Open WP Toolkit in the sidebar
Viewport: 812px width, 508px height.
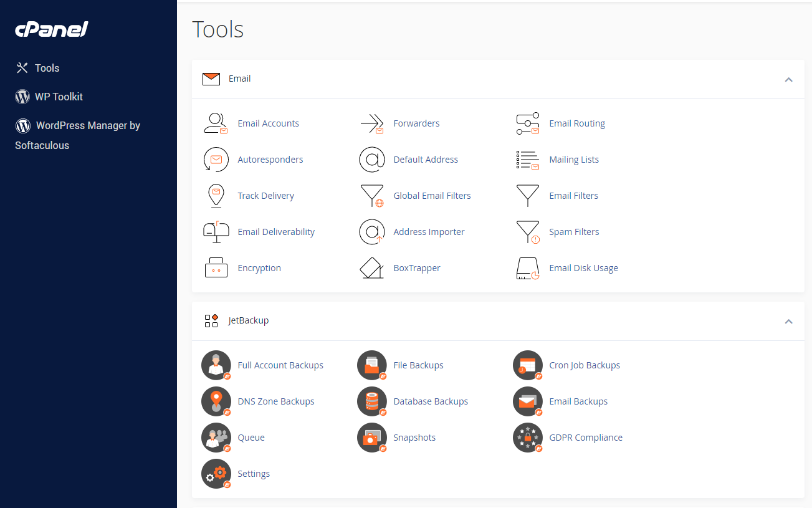(49, 97)
